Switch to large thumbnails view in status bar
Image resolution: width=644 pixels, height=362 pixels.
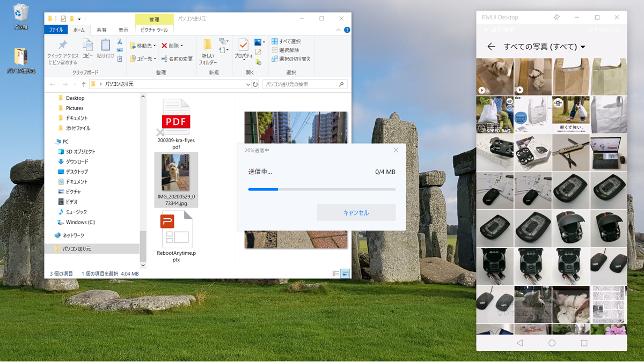click(345, 274)
